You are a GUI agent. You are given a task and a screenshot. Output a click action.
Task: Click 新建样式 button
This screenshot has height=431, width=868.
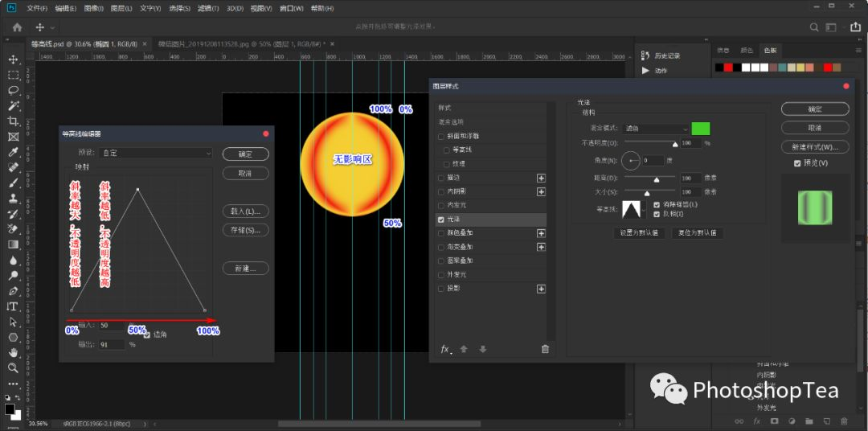(815, 147)
